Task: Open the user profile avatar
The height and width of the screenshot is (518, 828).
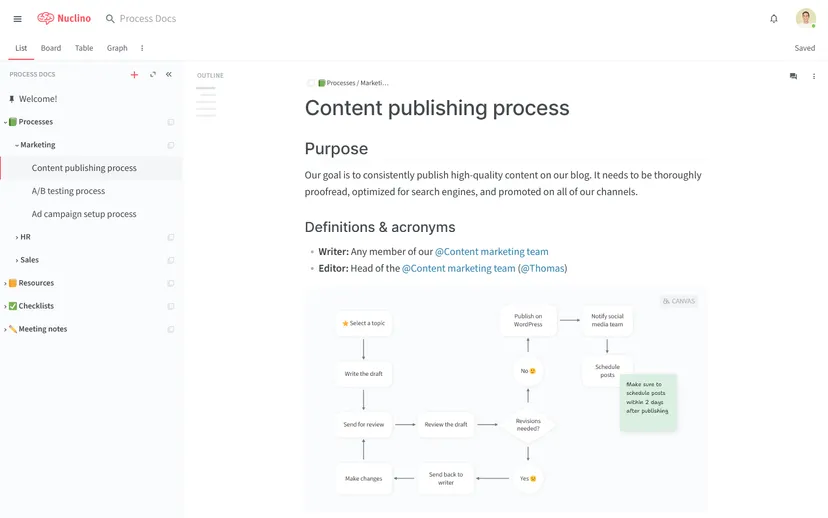Action: 805,18
